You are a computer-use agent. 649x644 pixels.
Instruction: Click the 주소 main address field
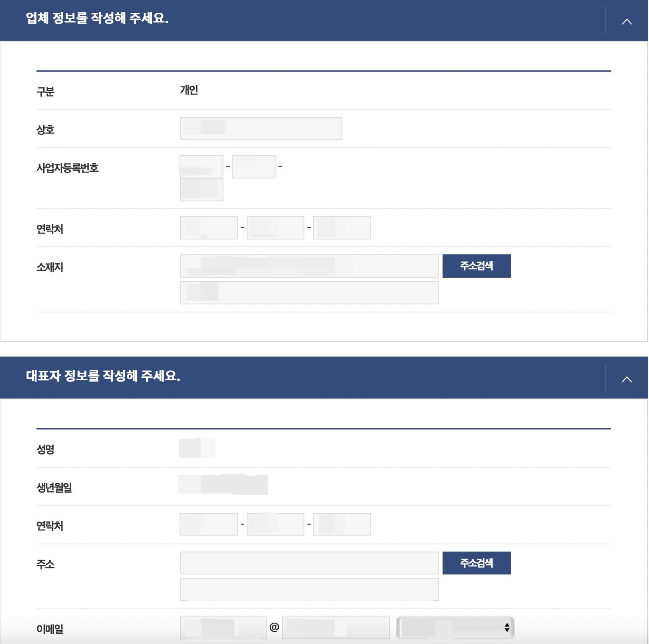(309, 563)
